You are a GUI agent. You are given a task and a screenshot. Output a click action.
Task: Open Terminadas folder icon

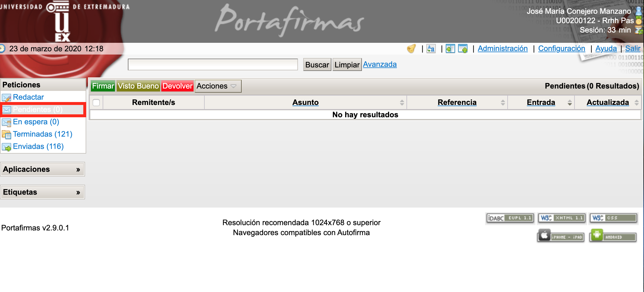[x=6, y=135]
